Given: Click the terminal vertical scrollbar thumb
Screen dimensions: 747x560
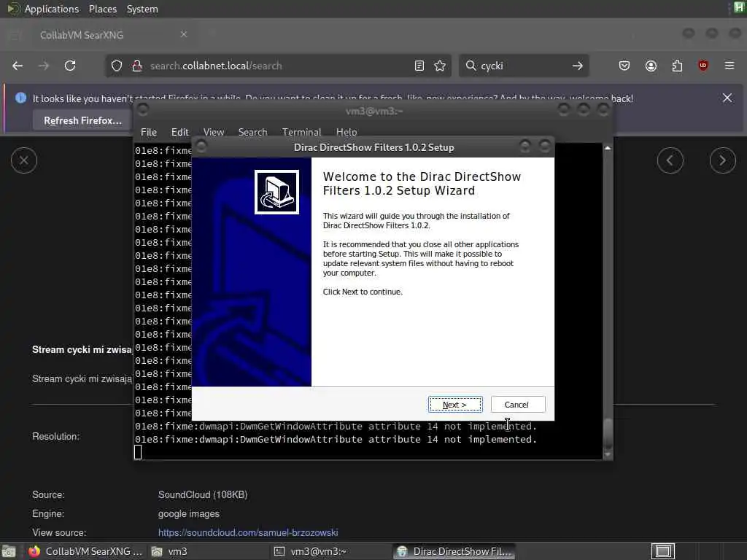Looking at the screenshot, I should (x=608, y=434).
